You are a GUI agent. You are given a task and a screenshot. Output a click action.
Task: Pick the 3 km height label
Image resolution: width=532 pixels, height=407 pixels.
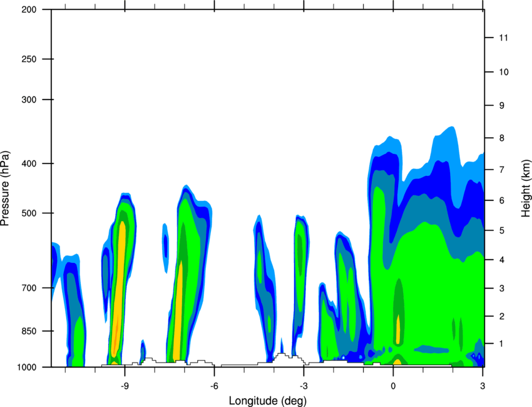click(502, 289)
